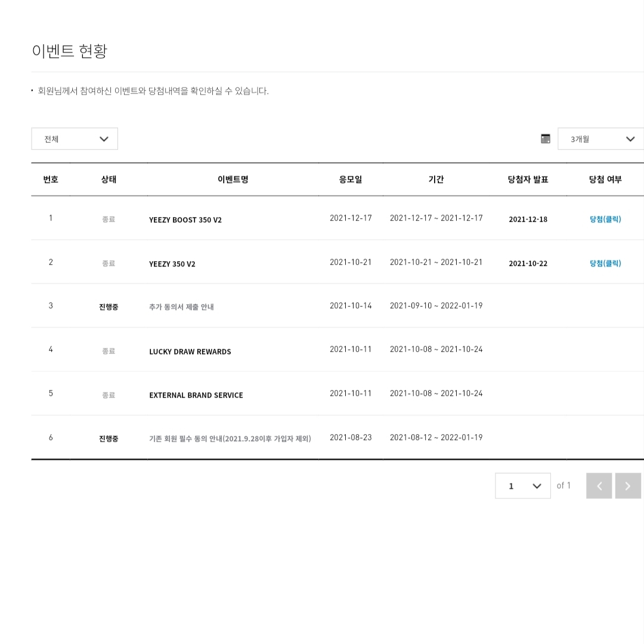Open 당첨(클릭) link for YEEZY 350 V2

(605, 264)
